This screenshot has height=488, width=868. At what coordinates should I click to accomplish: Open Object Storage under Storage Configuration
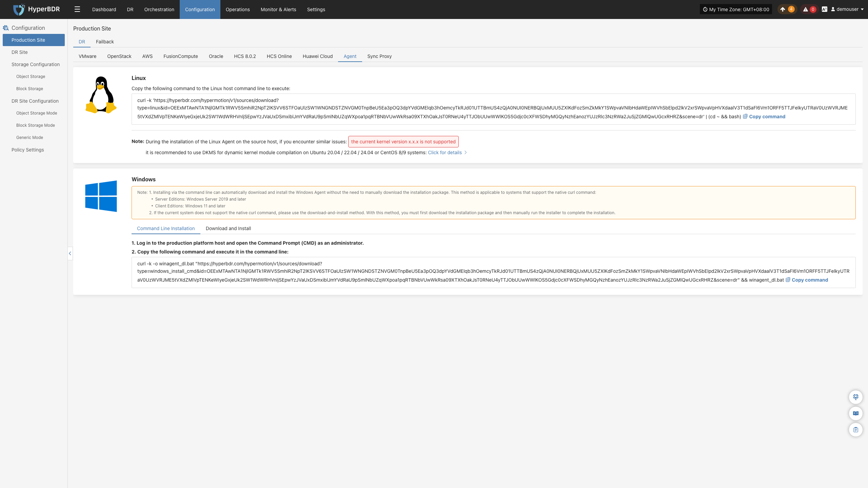coord(34,77)
